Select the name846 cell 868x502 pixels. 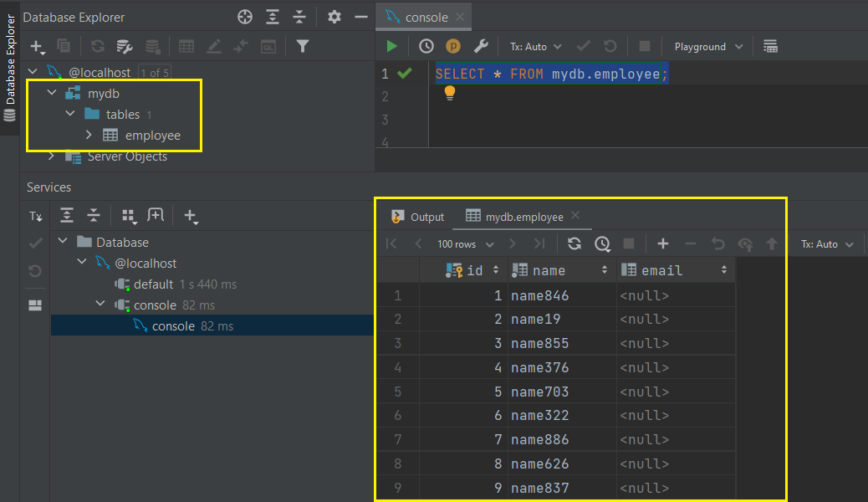pyautogui.click(x=562, y=295)
